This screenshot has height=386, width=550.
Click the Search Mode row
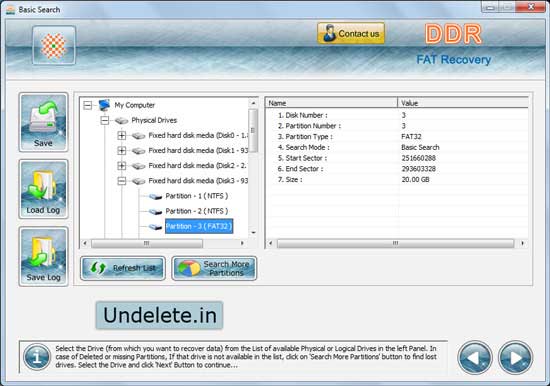[397, 147]
